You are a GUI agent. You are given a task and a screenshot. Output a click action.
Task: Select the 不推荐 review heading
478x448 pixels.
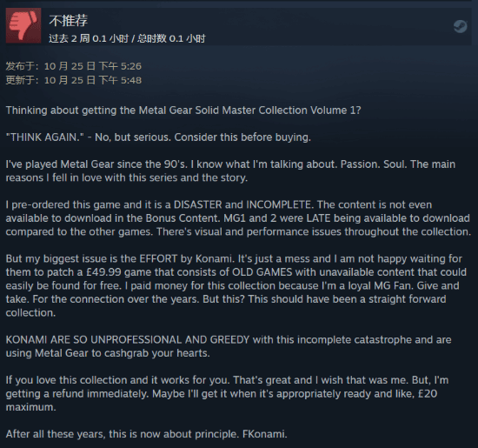tap(69, 21)
